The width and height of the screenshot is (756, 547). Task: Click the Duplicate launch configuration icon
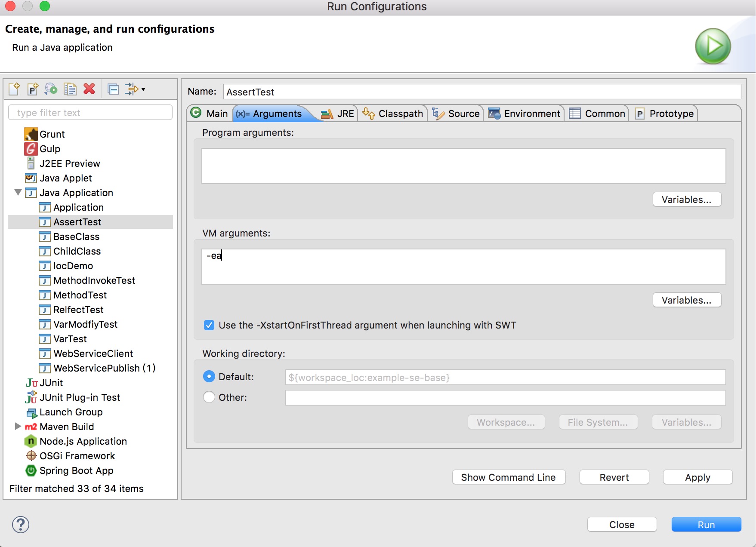70,89
